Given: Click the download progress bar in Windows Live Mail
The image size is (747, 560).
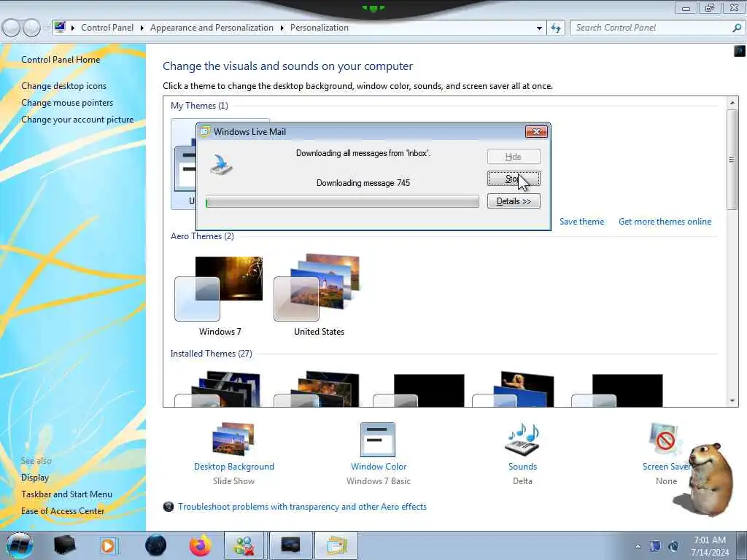Looking at the screenshot, I should (342, 202).
